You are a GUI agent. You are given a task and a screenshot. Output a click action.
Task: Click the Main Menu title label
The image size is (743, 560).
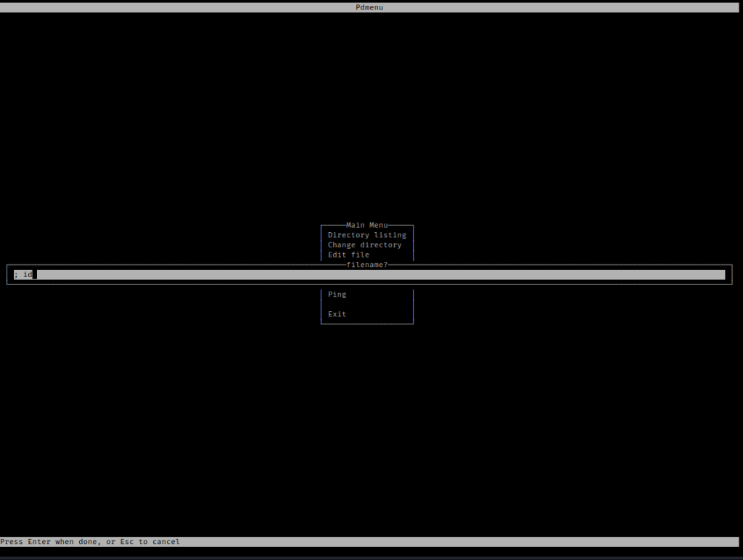366,225
